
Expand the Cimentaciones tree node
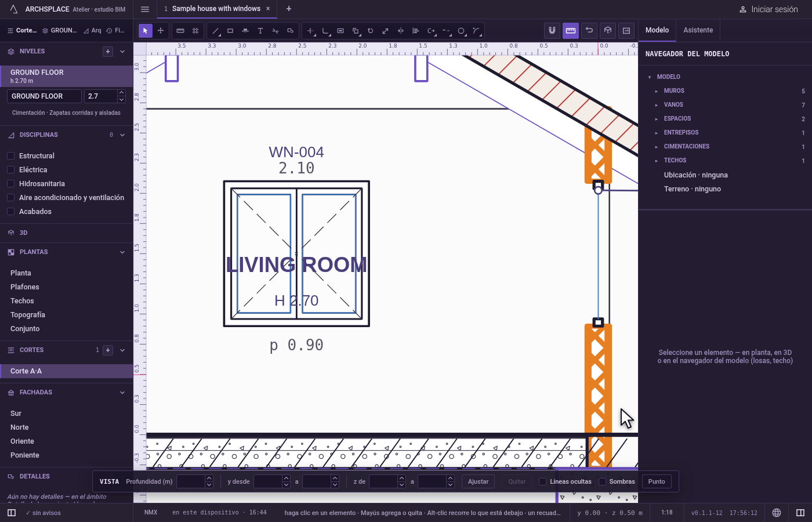[x=657, y=147]
